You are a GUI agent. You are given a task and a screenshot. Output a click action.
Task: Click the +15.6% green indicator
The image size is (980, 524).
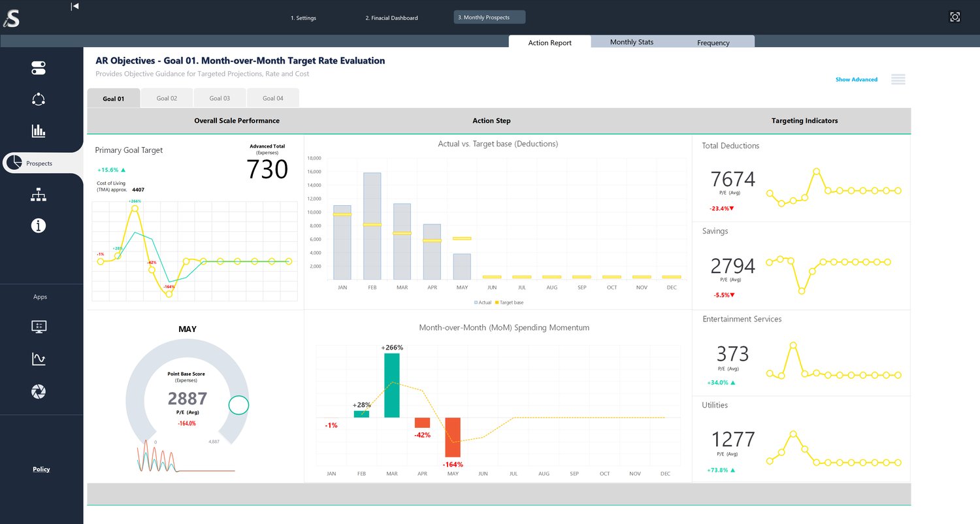click(111, 170)
